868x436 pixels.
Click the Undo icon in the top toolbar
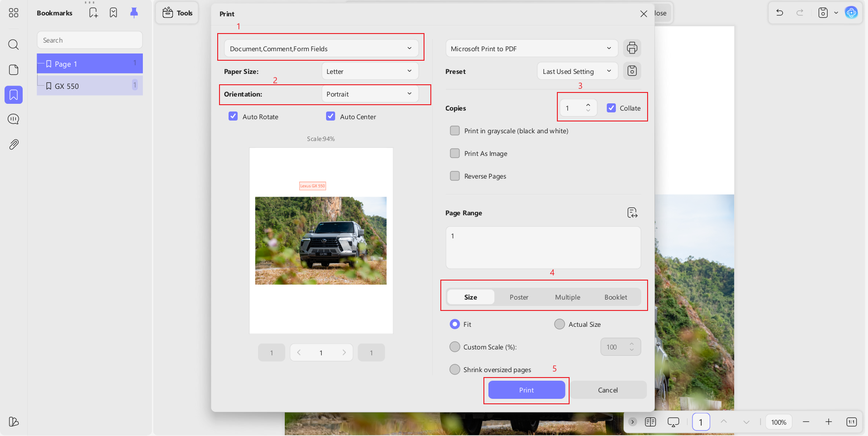click(x=780, y=13)
